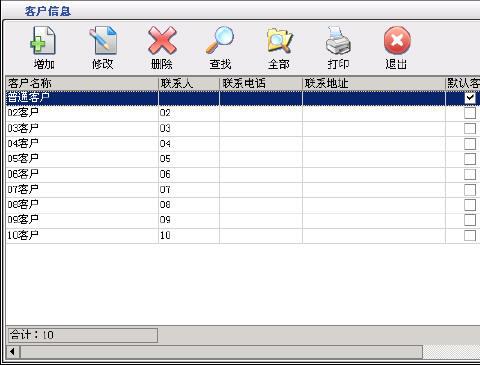Sort by 联系电话 column header
Image resolution: width=480 pixels, height=365 pixels.
pyautogui.click(x=261, y=83)
